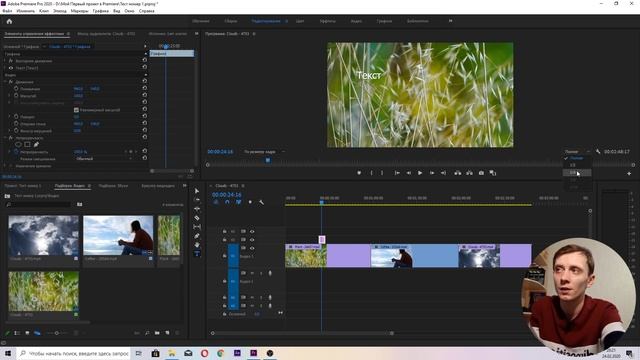
Task: Select the Selection arrow tool
Action: (x=197, y=191)
